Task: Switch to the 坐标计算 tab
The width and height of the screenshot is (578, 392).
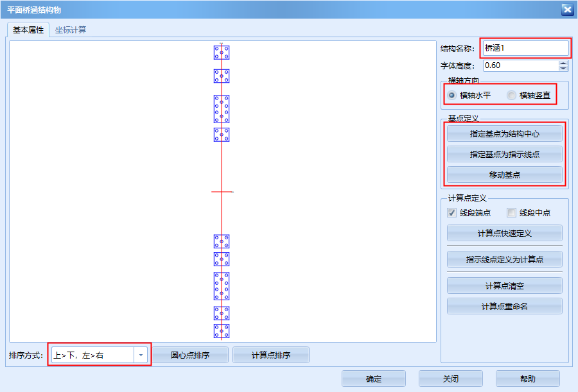Action: pos(71,30)
